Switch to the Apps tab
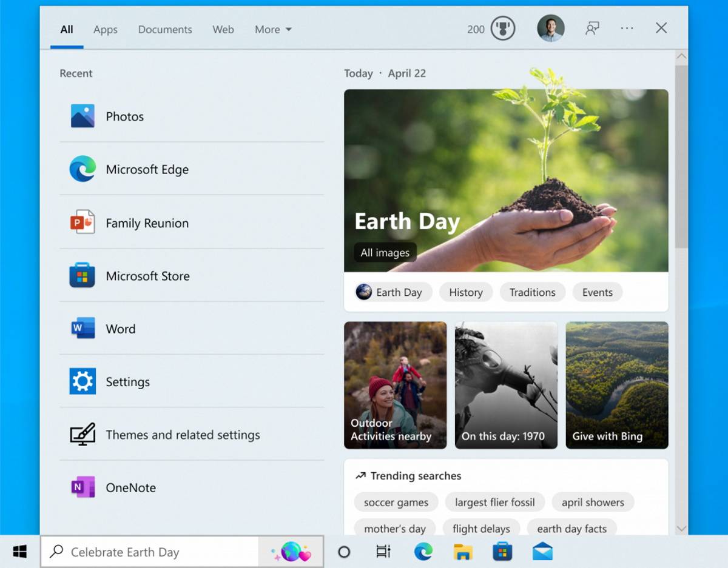The width and height of the screenshot is (728, 568). point(104,29)
